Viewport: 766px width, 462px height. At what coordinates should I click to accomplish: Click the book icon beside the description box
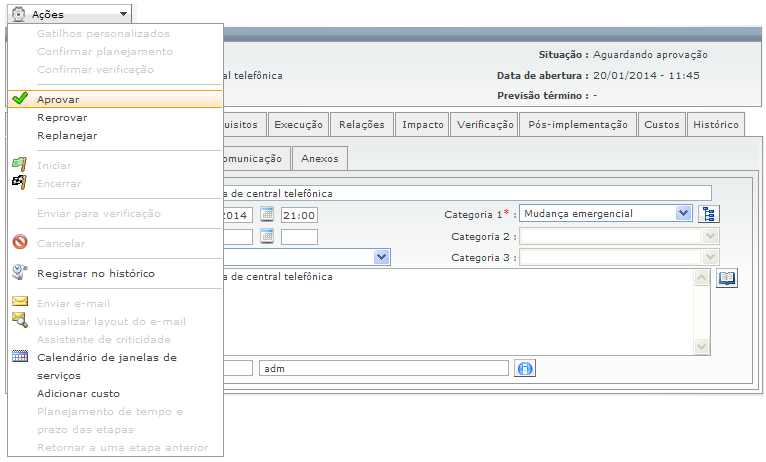[727, 278]
